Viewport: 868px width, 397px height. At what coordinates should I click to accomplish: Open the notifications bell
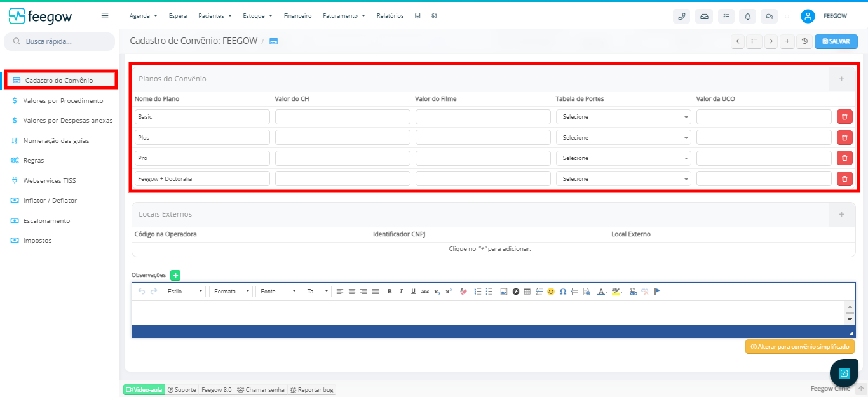tap(748, 16)
